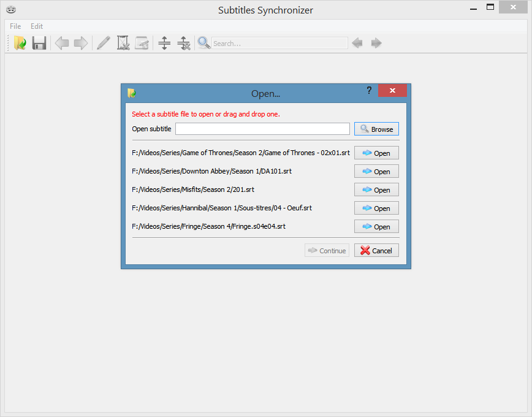The height and width of the screenshot is (417, 532).
Task: Open the Hannibal 04 - Oeuf.srt file
Action: 376,208
